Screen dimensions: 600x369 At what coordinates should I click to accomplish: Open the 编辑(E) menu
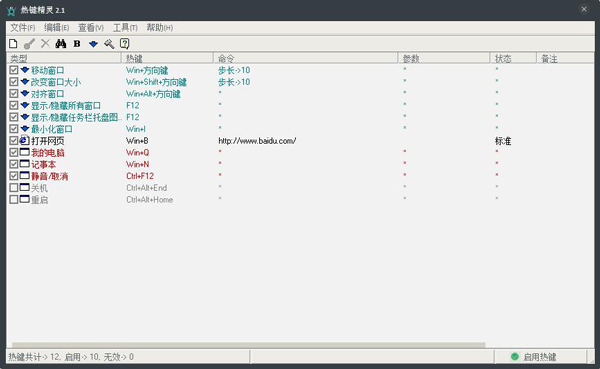[x=57, y=28]
